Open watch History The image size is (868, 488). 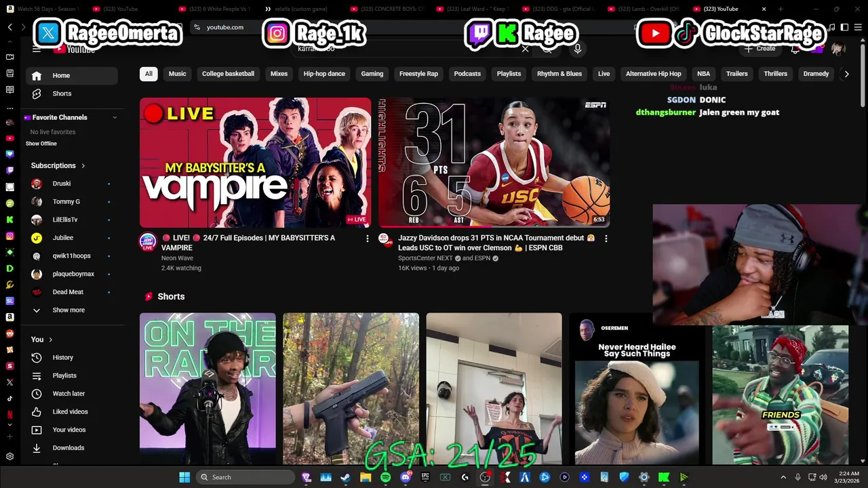[71, 357]
